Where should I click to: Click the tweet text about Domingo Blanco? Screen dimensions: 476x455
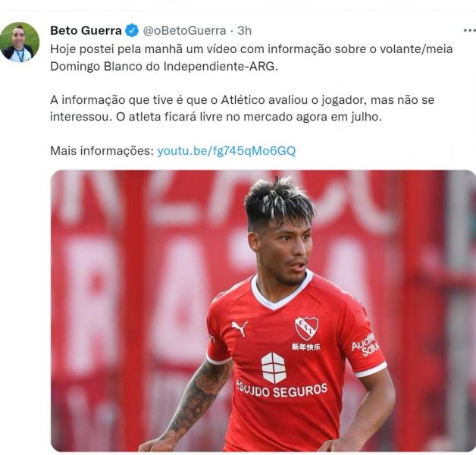pos(252,58)
